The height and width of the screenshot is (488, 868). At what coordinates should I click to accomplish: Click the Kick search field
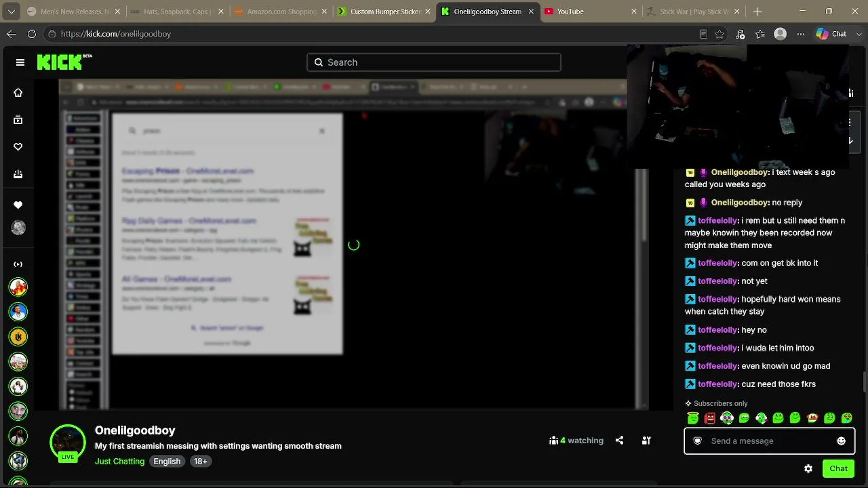tap(434, 62)
